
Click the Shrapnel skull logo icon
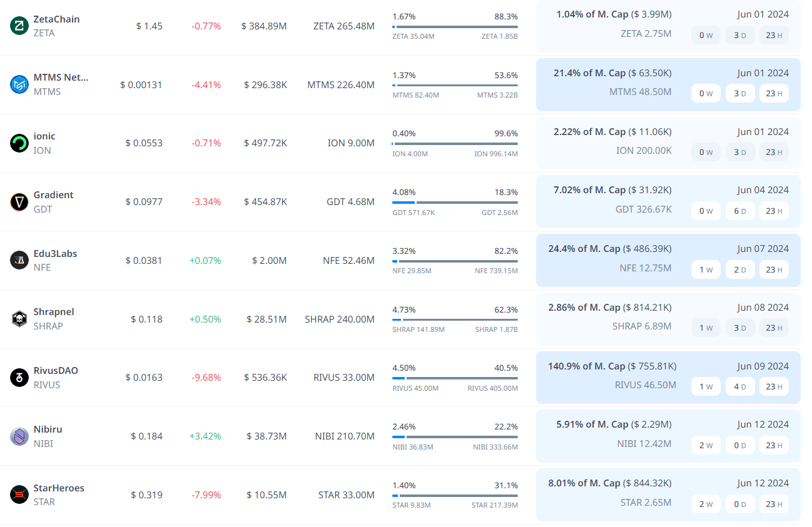click(x=19, y=319)
